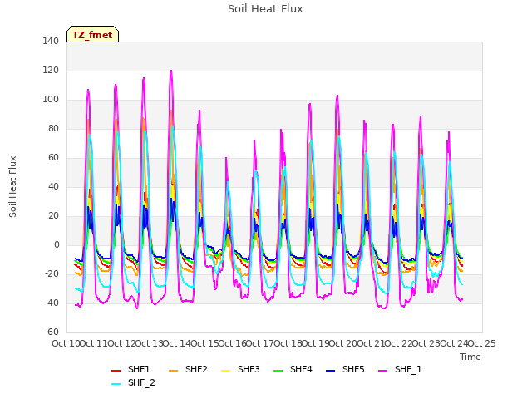Image resolution: width=532 pixels, height=399 pixels.
Task: Click the 0 y-axis tick label
Action: click(57, 244)
